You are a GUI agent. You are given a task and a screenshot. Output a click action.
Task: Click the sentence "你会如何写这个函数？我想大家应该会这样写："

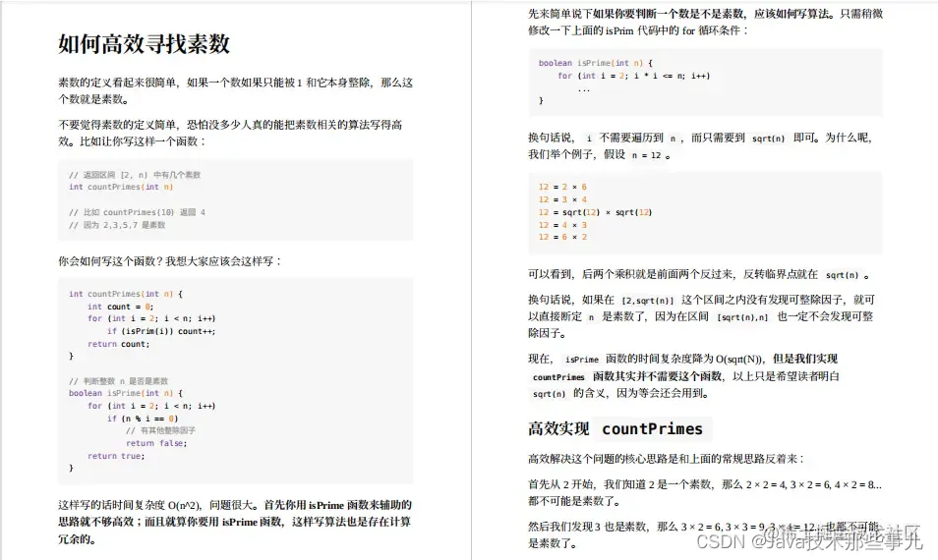pyautogui.click(x=170, y=261)
